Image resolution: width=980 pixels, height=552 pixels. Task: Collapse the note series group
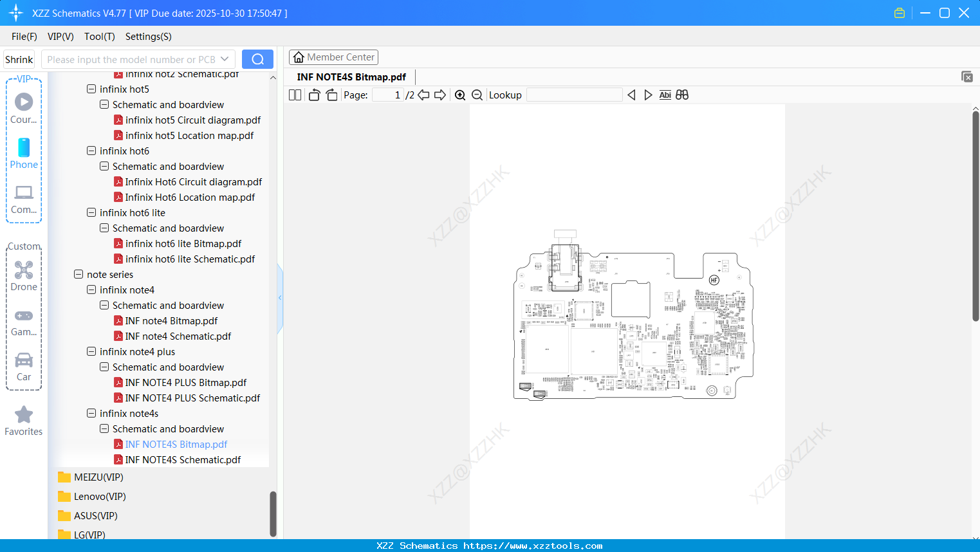pos(78,274)
